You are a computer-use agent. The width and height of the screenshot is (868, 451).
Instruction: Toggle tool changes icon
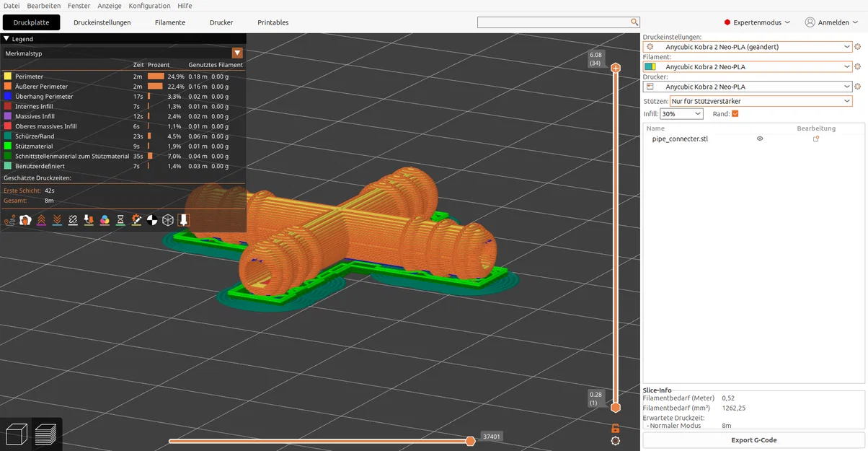89,220
